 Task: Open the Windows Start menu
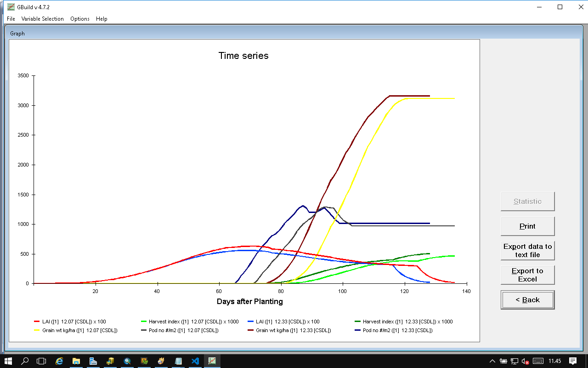(8, 361)
